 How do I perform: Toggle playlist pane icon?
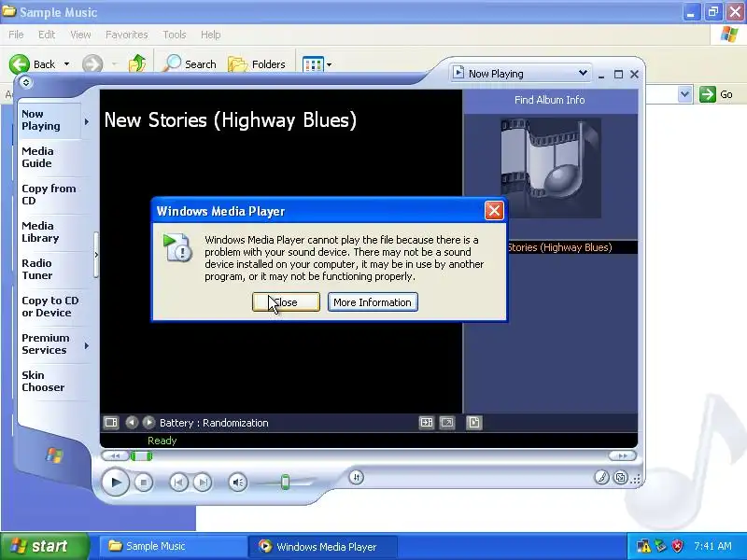point(473,423)
